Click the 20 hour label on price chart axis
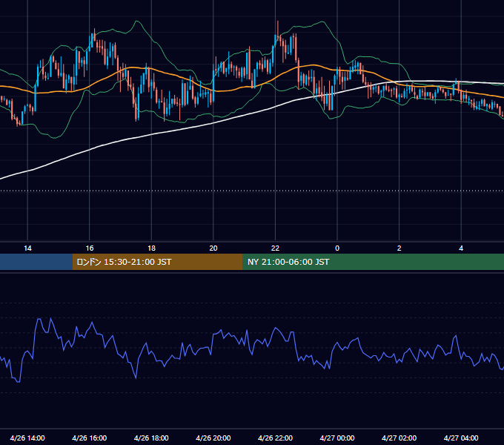The width and height of the screenshot is (504, 445). (x=213, y=248)
